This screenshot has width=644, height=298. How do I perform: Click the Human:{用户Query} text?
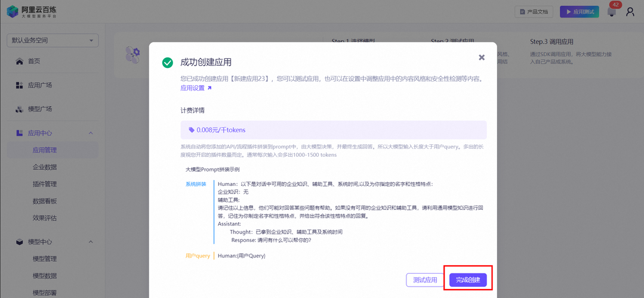pos(242,256)
